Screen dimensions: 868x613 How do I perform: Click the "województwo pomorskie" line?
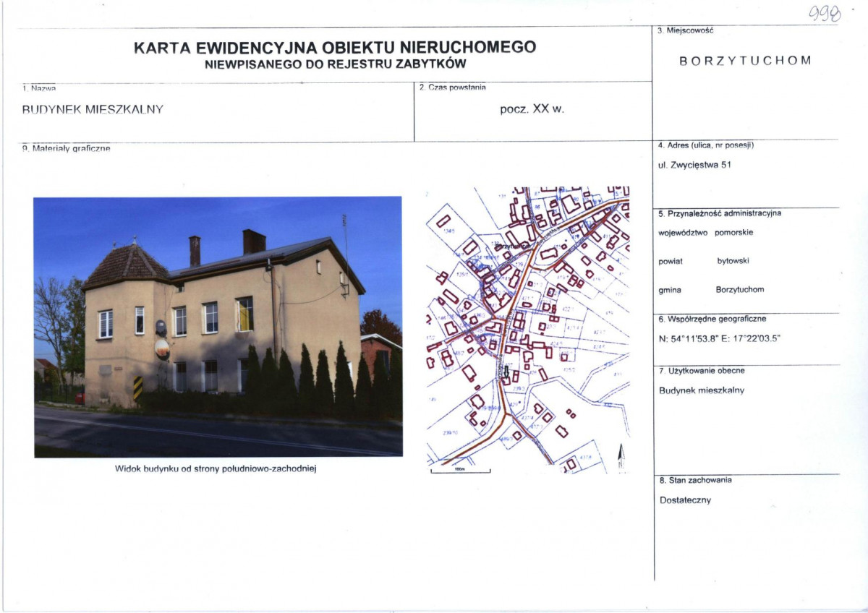(706, 233)
